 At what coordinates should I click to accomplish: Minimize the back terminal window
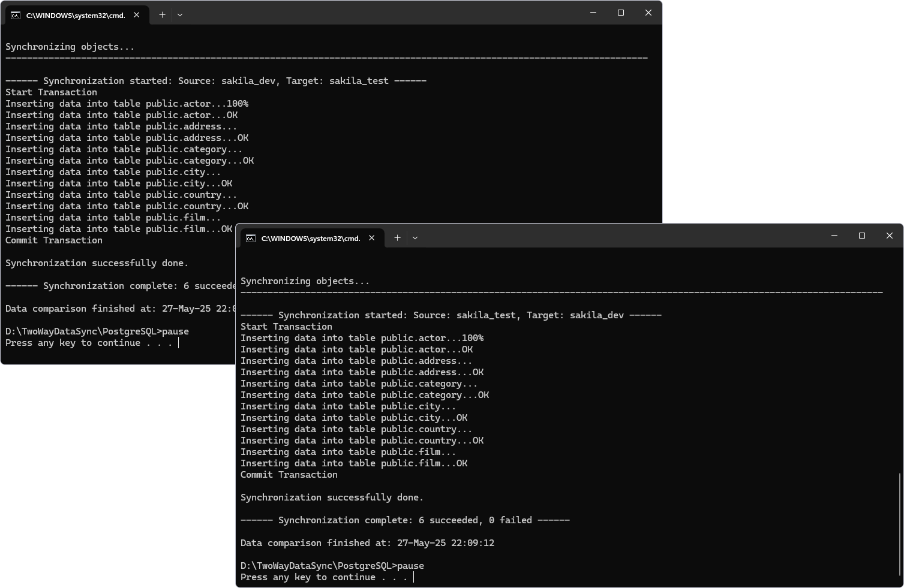pos(592,12)
